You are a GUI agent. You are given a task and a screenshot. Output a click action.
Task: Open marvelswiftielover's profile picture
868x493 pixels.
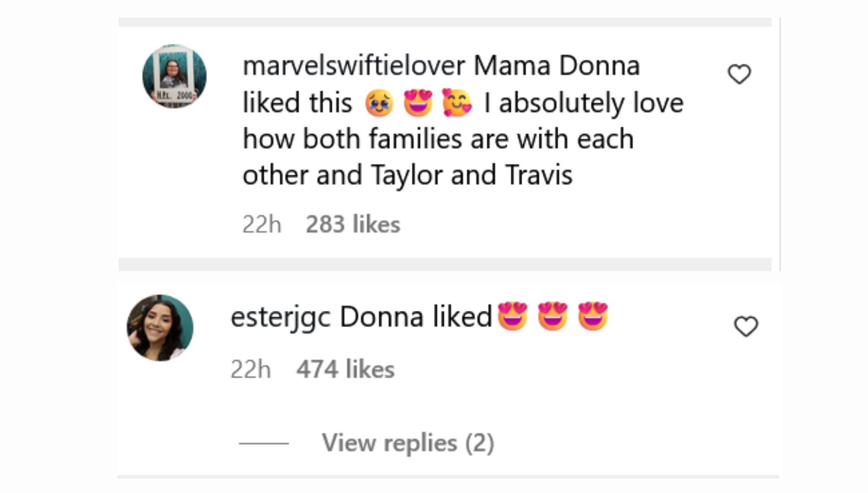[175, 76]
